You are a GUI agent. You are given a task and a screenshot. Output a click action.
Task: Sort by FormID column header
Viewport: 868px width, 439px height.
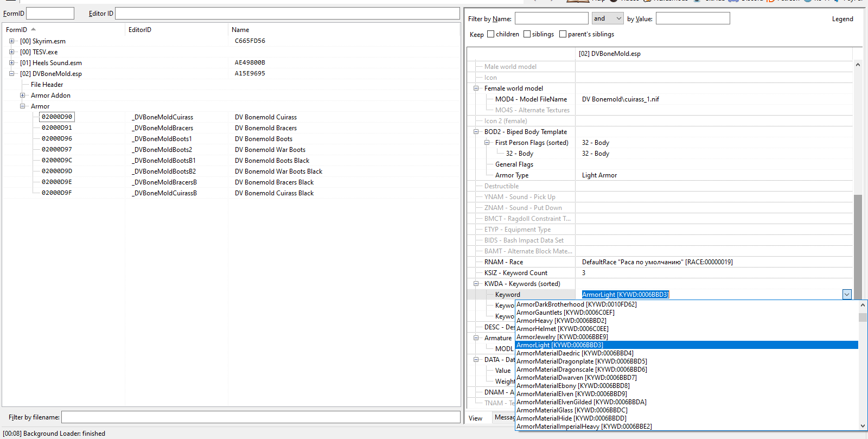pos(63,30)
